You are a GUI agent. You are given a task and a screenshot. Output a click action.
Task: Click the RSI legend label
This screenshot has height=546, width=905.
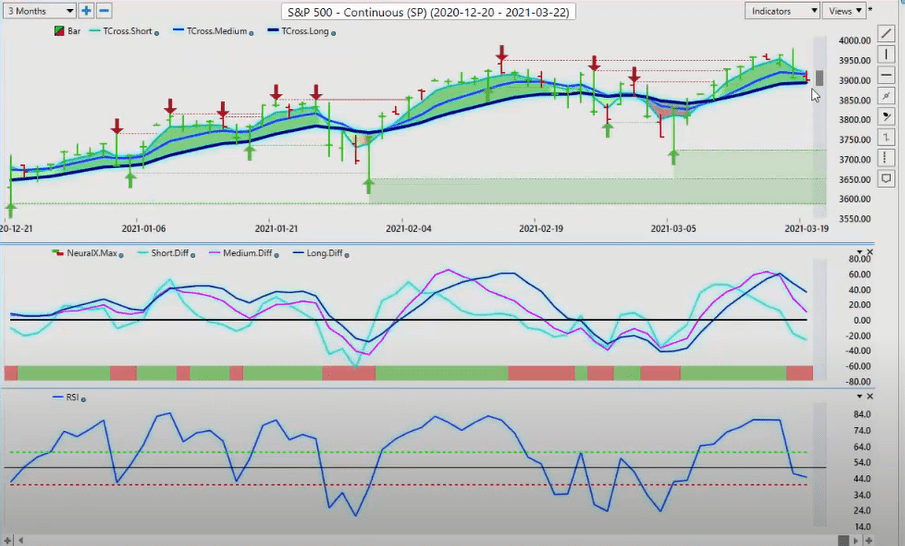pyautogui.click(x=72, y=397)
